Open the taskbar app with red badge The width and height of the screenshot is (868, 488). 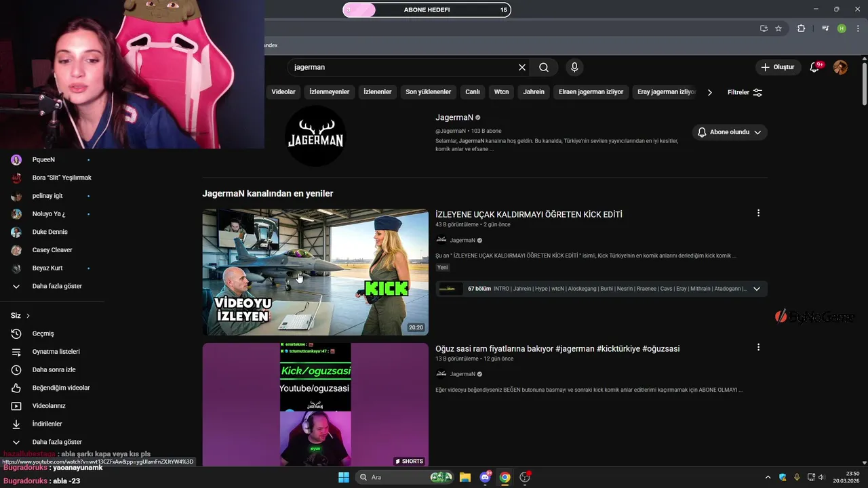coord(525,477)
